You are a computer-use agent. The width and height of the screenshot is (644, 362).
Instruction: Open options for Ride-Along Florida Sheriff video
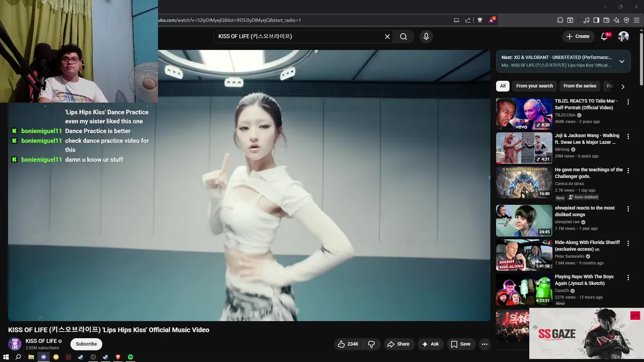(628, 243)
